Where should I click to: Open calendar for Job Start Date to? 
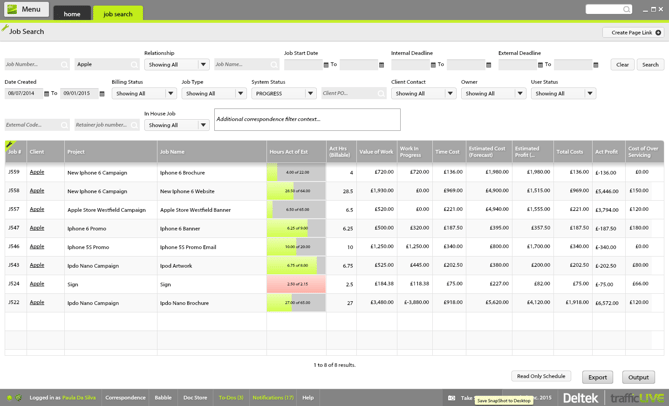point(381,65)
